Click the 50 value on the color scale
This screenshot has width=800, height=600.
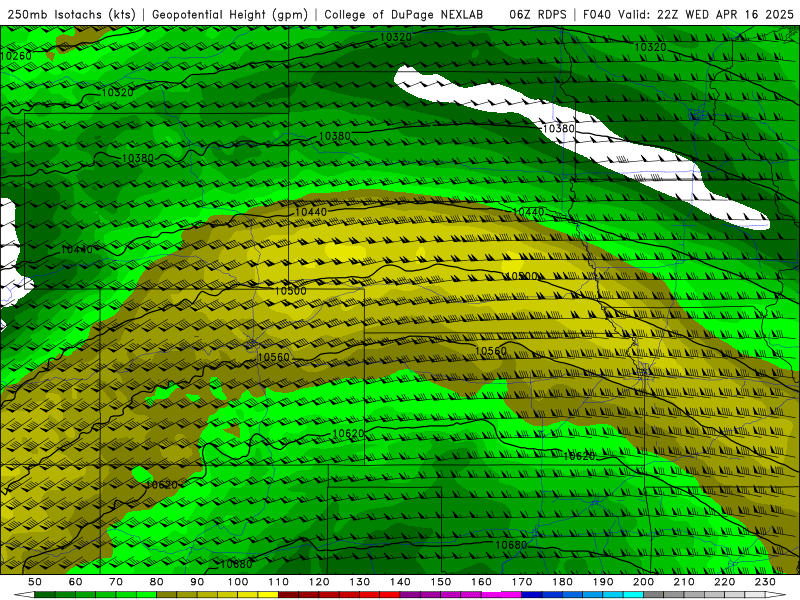point(35,582)
